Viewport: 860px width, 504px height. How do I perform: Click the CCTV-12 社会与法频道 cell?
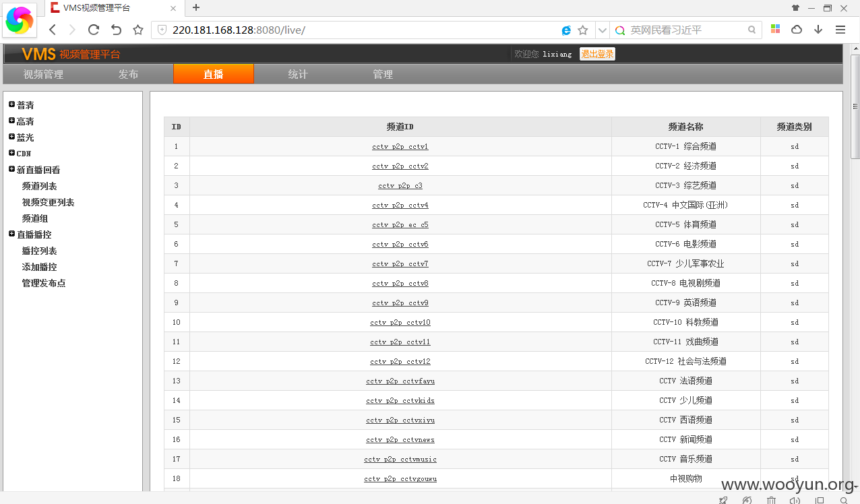pyautogui.click(x=686, y=361)
